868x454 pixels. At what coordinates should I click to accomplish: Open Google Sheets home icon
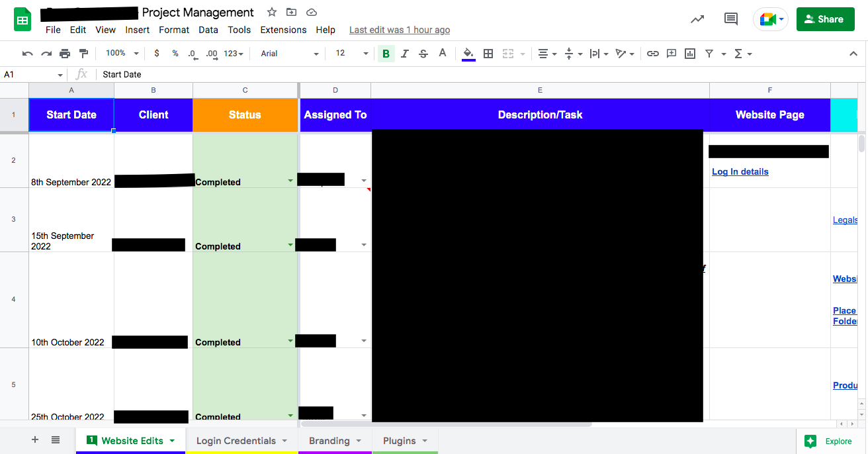tap(23, 20)
